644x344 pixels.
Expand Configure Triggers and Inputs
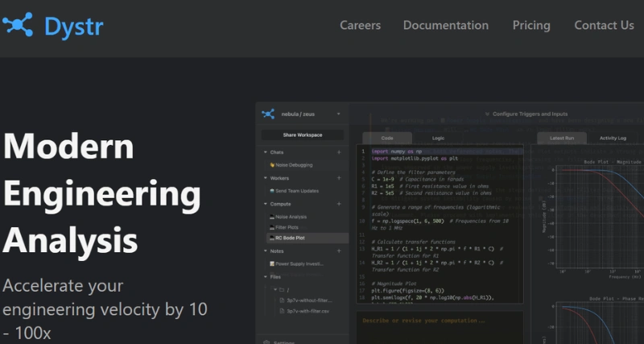pyautogui.click(x=530, y=114)
